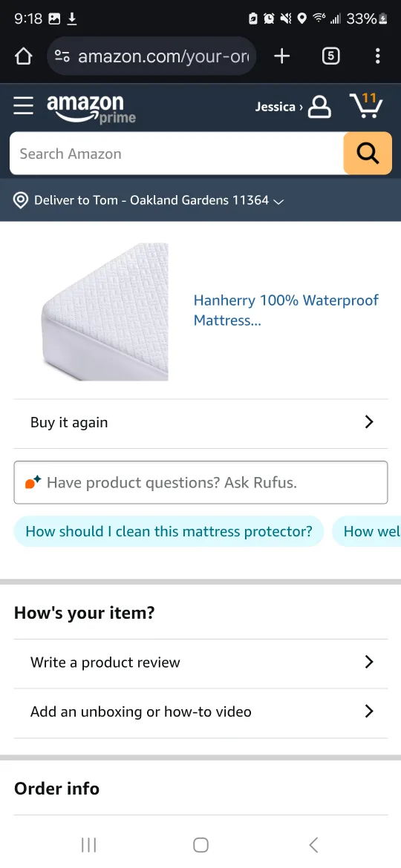Tap the orange search magnifier button
This screenshot has width=401, height=868.
[368, 154]
